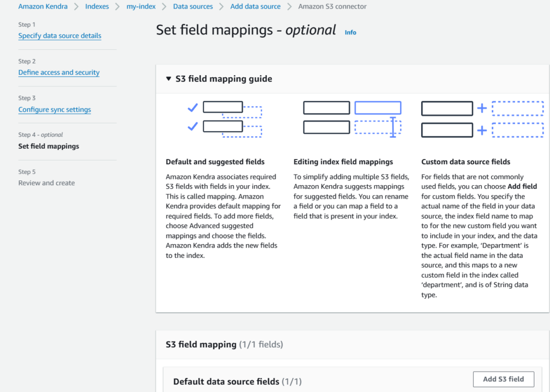This screenshot has width=550, height=392.
Task: Click the bottom plus icon in custom fields illustration
Action: tap(482, 130)
